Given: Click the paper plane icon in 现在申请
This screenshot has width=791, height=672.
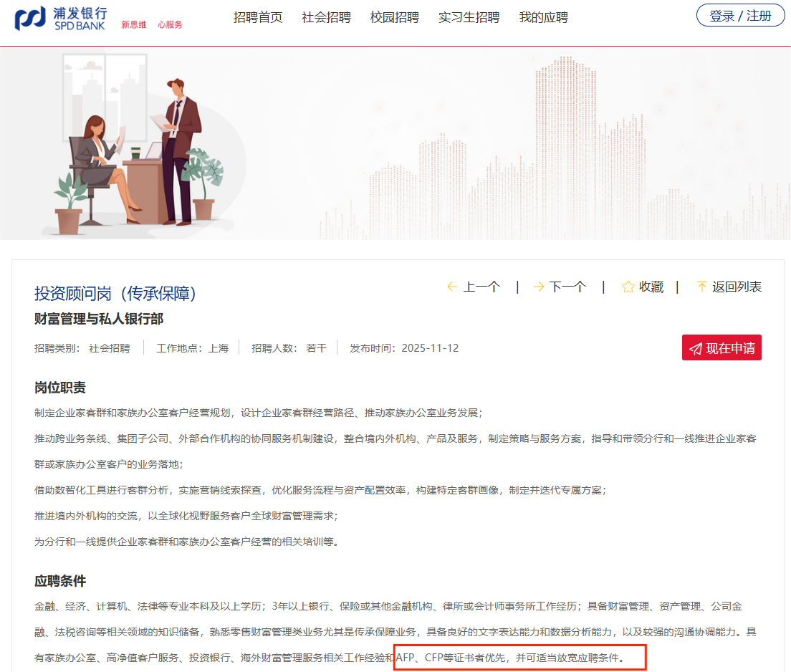Looking at the screenshot, I should click(x=696, y=347).
